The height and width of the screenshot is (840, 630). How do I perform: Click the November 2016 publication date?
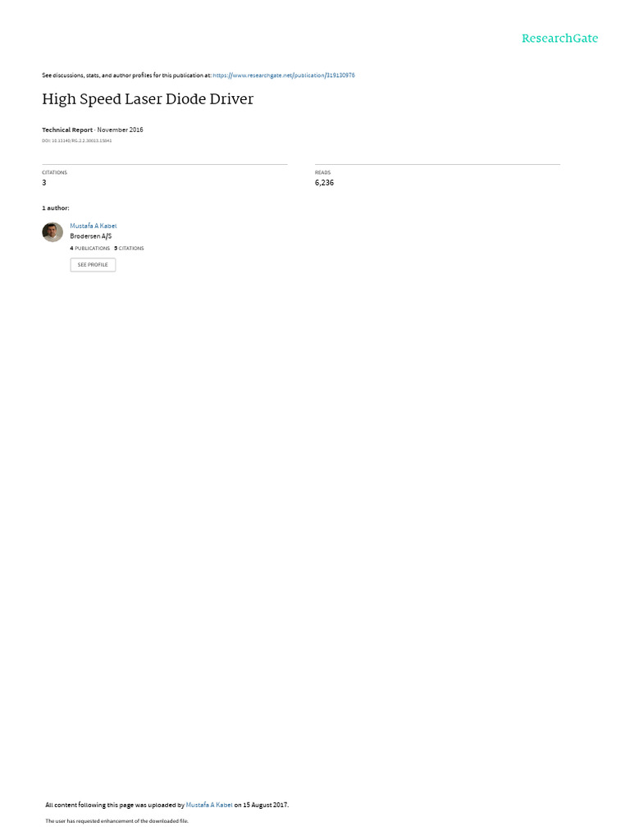click(120, 130)
